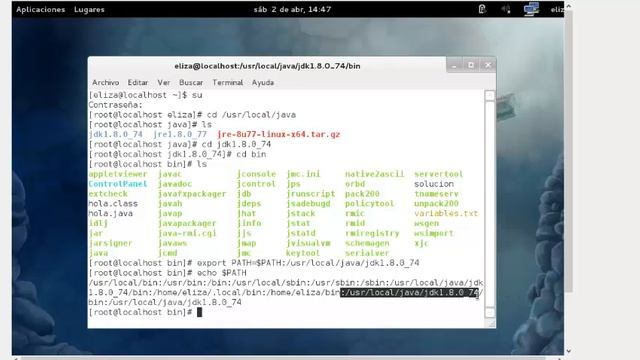640x360 pixels.
Task: Click the wsimport entry
Action: [433, 233]
